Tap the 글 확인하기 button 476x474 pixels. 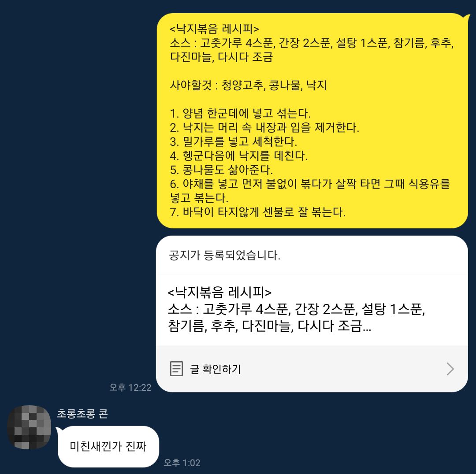pyautogui.click(x=312, y=369)
